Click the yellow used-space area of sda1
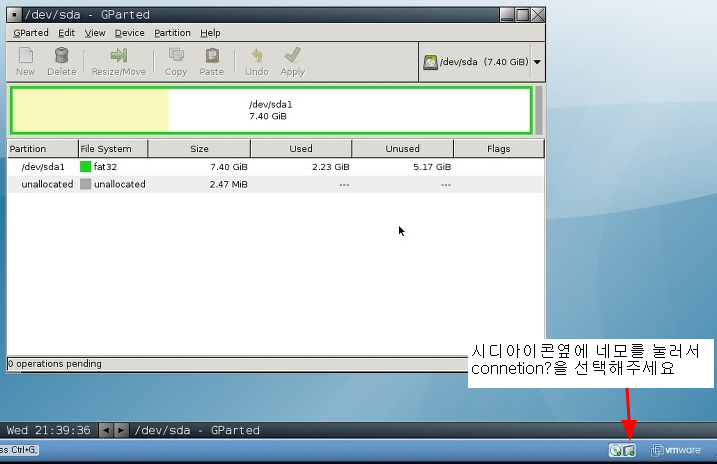The width and height of the screenshot is (717, 464). tap(90, 110)
